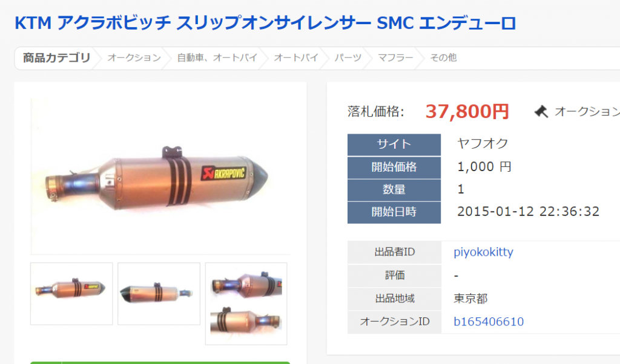Open the 自動車、オートバイ breadcrumb category
620x364 pixels.
click(217, 58)
